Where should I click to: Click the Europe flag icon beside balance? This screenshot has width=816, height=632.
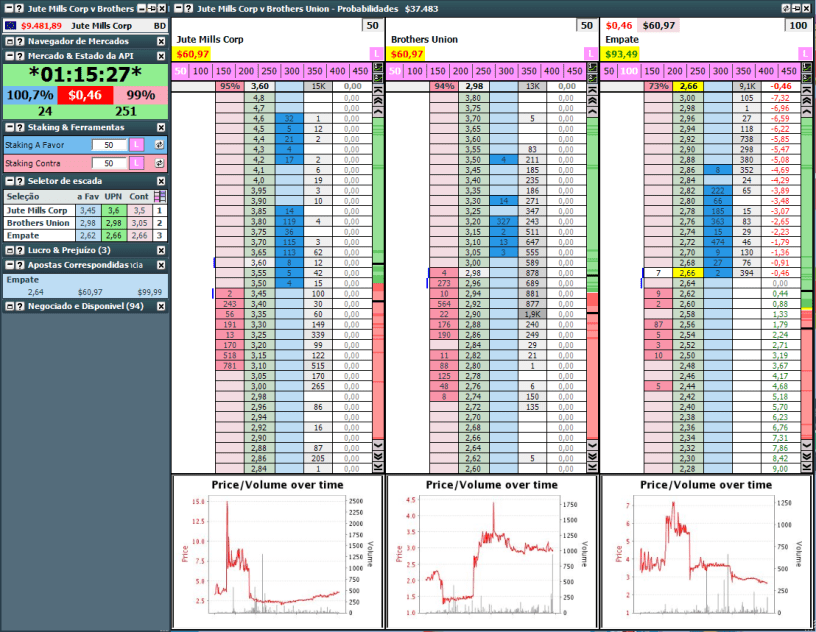click(x=10, y=26)
